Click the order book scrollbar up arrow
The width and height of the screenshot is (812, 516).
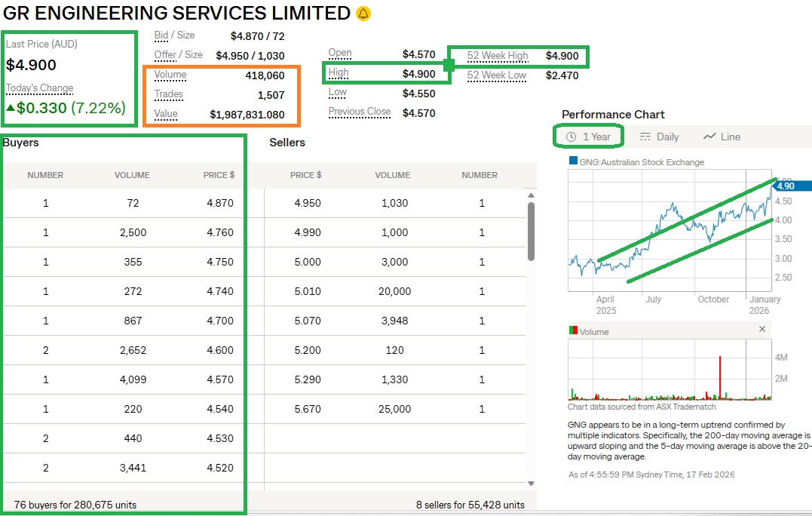click(531, 195)
